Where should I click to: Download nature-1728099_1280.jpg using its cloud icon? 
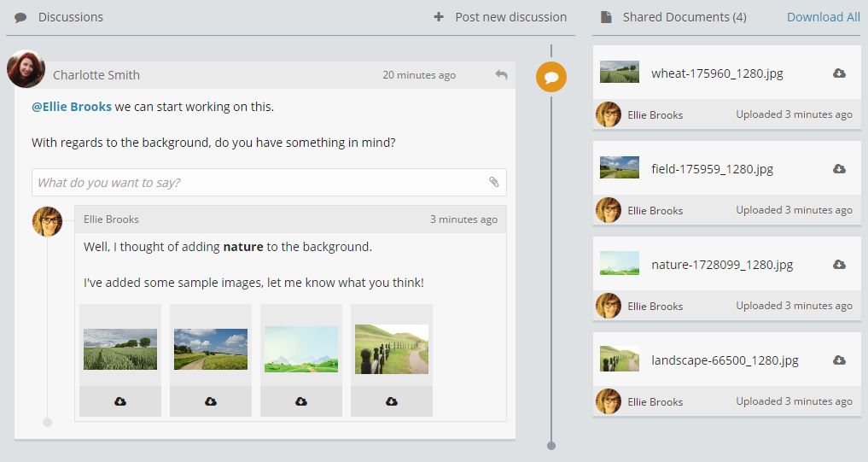point(839,265)
